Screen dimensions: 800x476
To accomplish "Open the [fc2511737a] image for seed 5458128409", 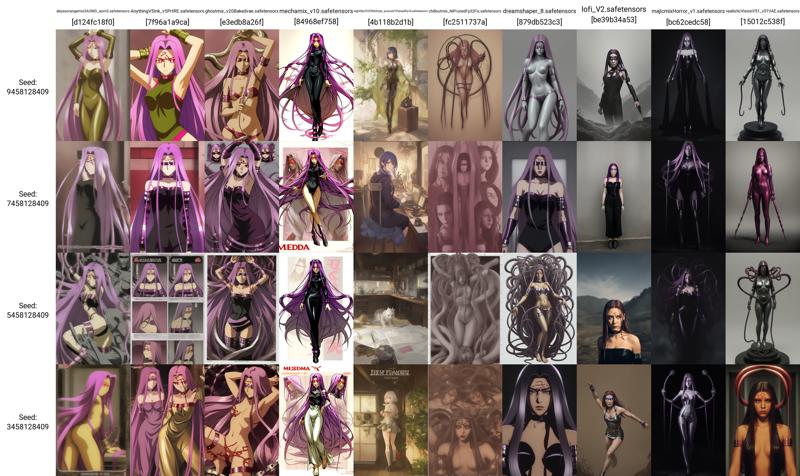I will (x=465, y=309).
